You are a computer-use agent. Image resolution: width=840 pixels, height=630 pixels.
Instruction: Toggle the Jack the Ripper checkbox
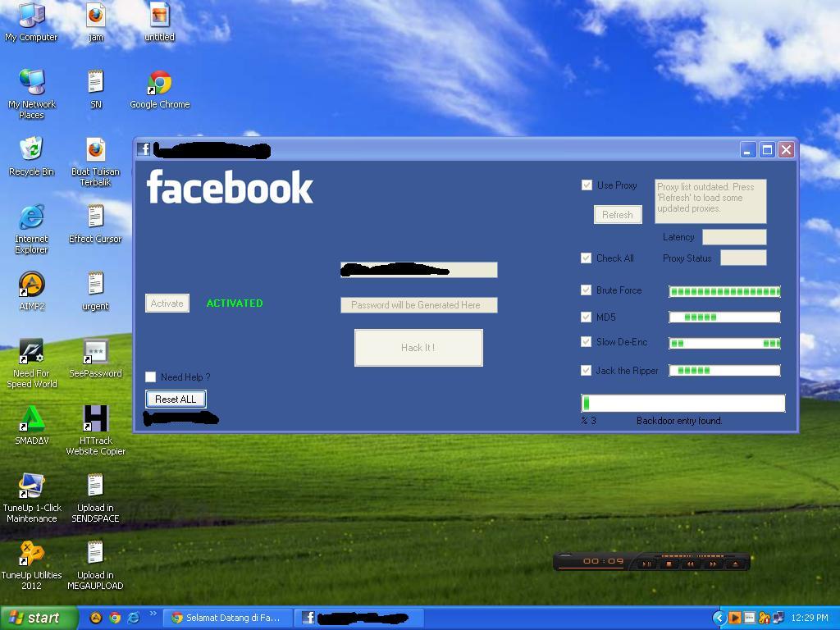click(586, 370)
